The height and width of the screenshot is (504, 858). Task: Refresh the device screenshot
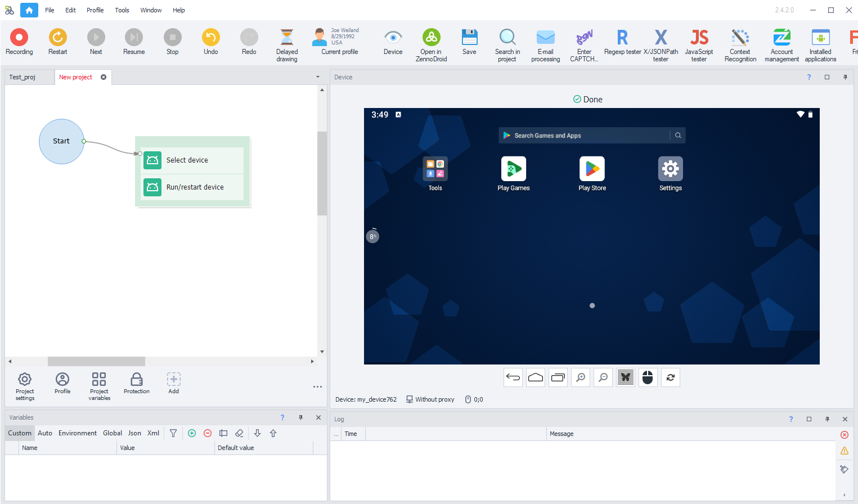tap(670, 377)
